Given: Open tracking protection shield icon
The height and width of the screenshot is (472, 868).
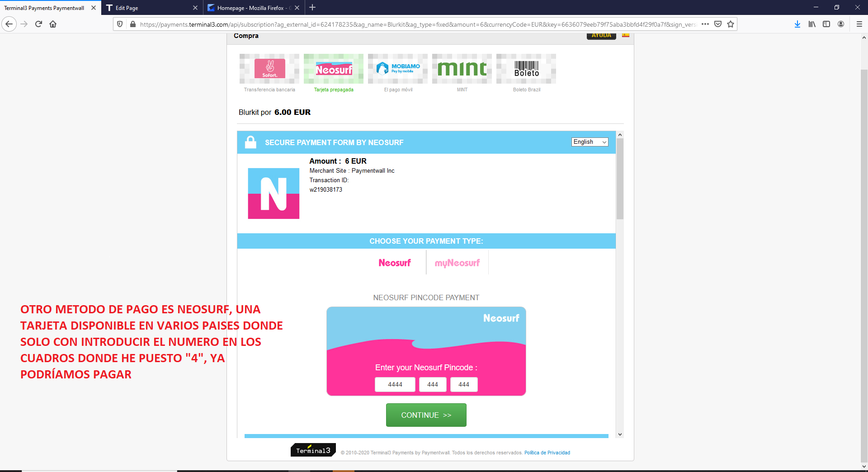Looking at the screenshot, I should (x=120, y=24).
